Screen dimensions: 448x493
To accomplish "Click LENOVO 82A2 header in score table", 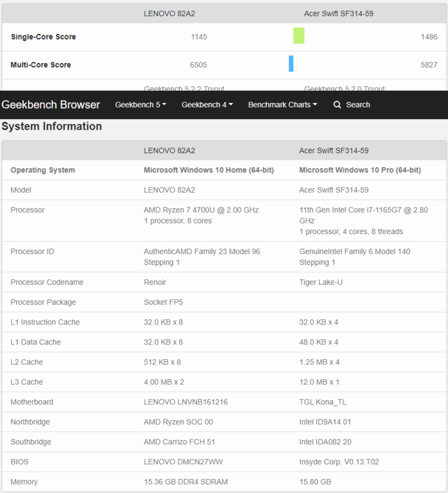I will pyautogui.click(x=169, y=13).
